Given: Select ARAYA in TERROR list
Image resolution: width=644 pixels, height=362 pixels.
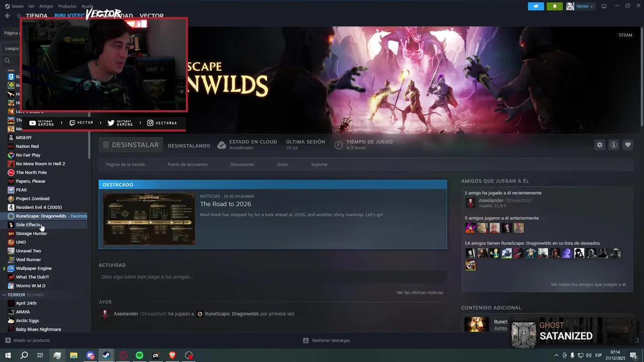Looking at the screenshot, I should click(x=23, y=312).
